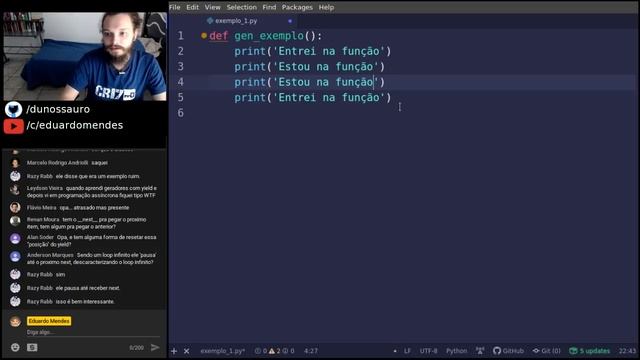Click the super chat dollar icon
This screenshot has height=360, width=640.
coord(32,347)
